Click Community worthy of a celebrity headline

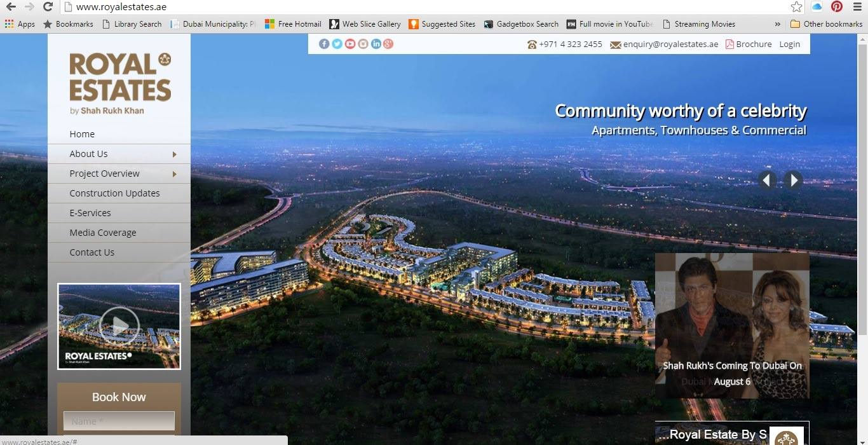click(681, 111)
